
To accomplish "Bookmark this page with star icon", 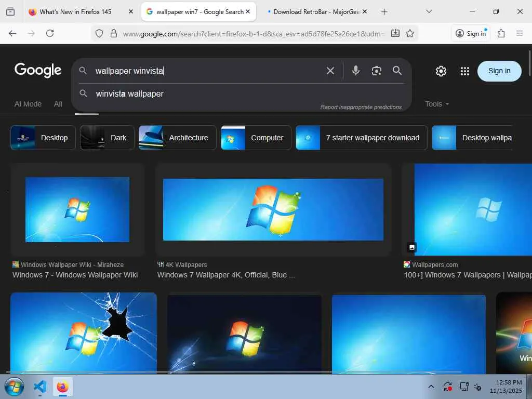I will coord(410,33).
